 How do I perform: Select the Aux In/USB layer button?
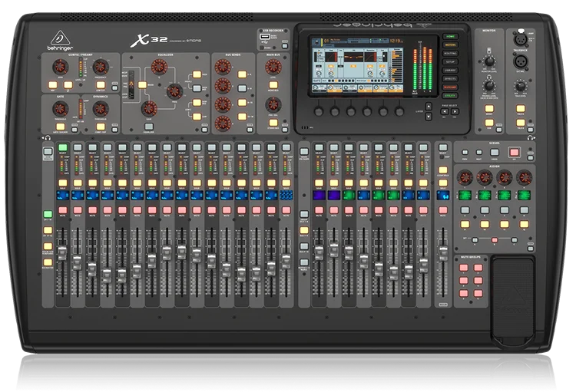[x=48, y=246]
